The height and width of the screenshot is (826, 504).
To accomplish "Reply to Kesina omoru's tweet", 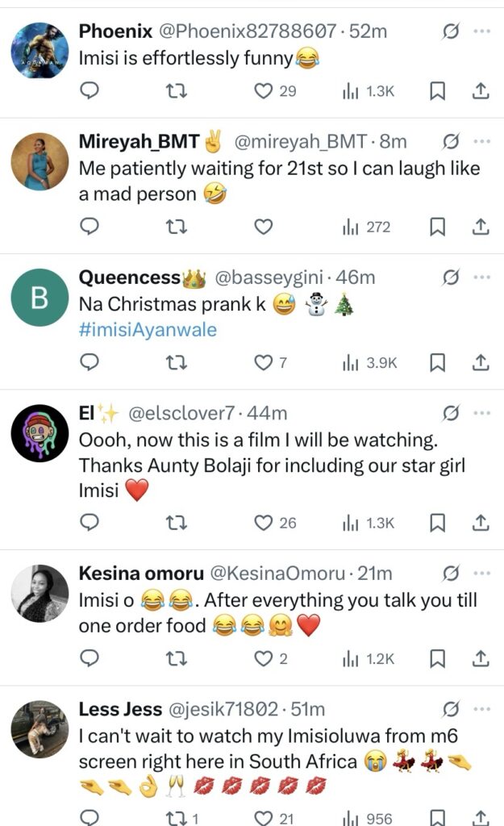I will [90, 659].
